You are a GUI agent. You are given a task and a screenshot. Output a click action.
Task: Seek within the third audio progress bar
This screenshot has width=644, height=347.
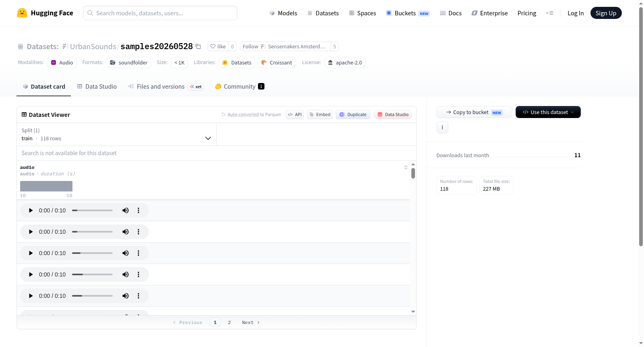pos(92,253)
